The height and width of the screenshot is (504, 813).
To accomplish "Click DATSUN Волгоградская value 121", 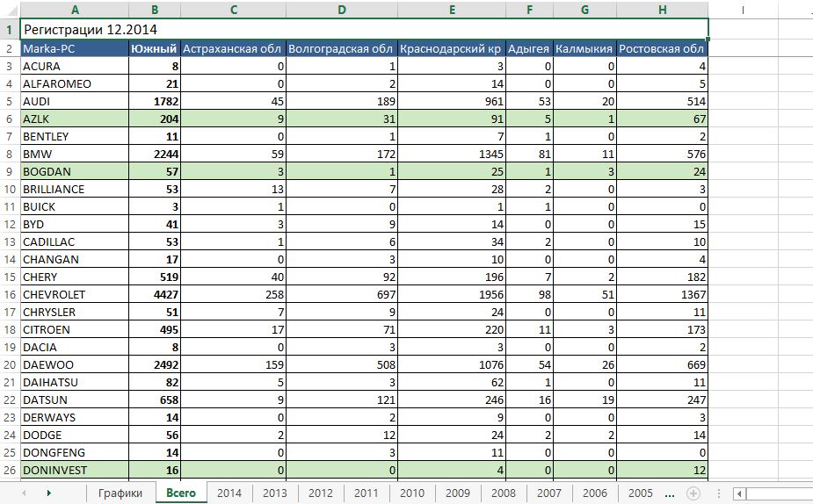I will coord(342,400).
